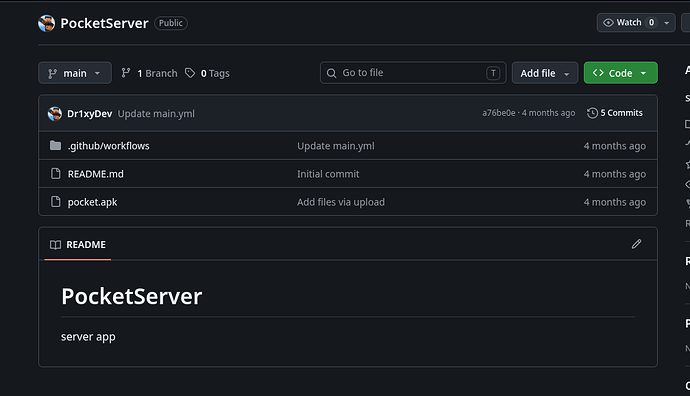Image resolution: width=690 pixels, height=396 pixels.
Task: Click the PocketServer repository owner avatar
Action: pos(47,23)
